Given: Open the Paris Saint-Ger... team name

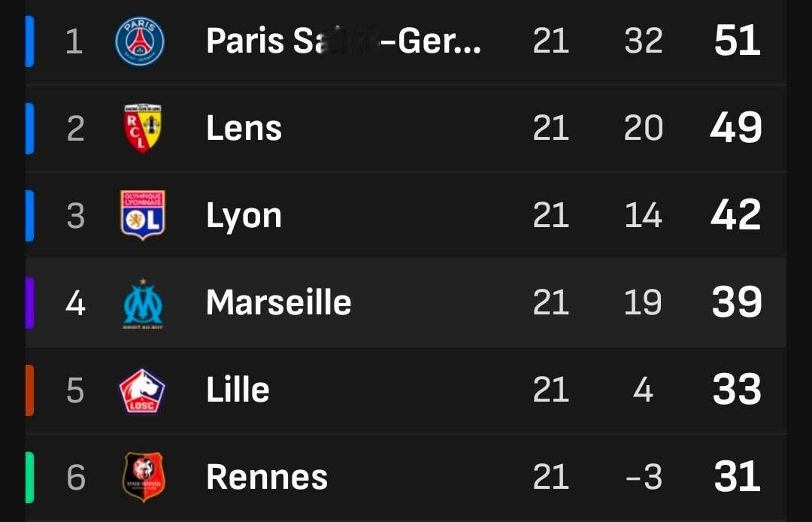Looking at the screenshot, I should 344,41.
